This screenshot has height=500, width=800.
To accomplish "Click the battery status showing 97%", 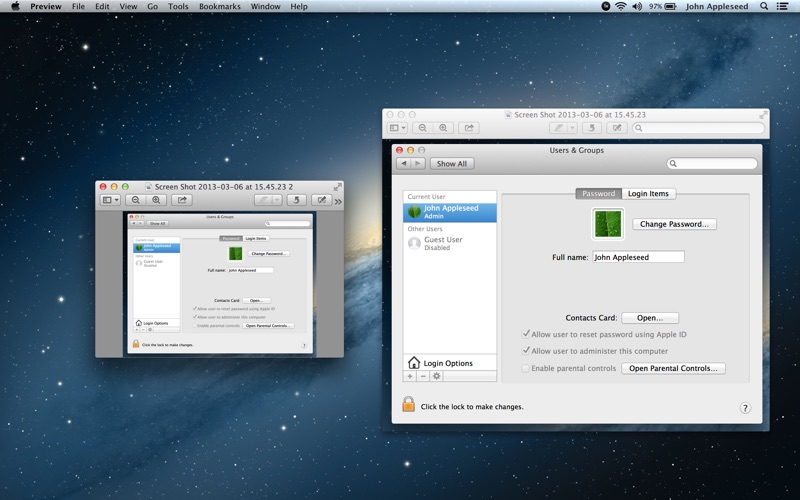I will coord(662,6).
